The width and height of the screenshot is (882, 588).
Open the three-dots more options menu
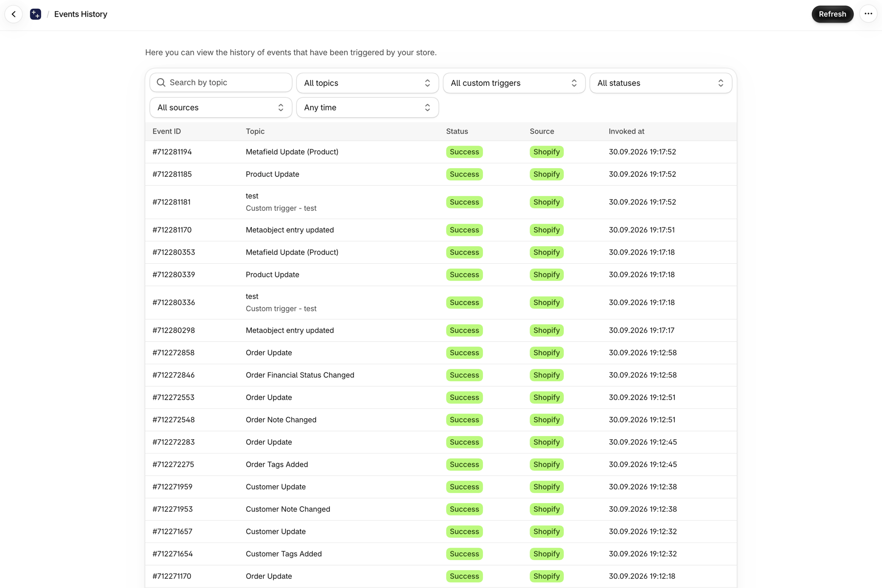click(x=868, y=14)
